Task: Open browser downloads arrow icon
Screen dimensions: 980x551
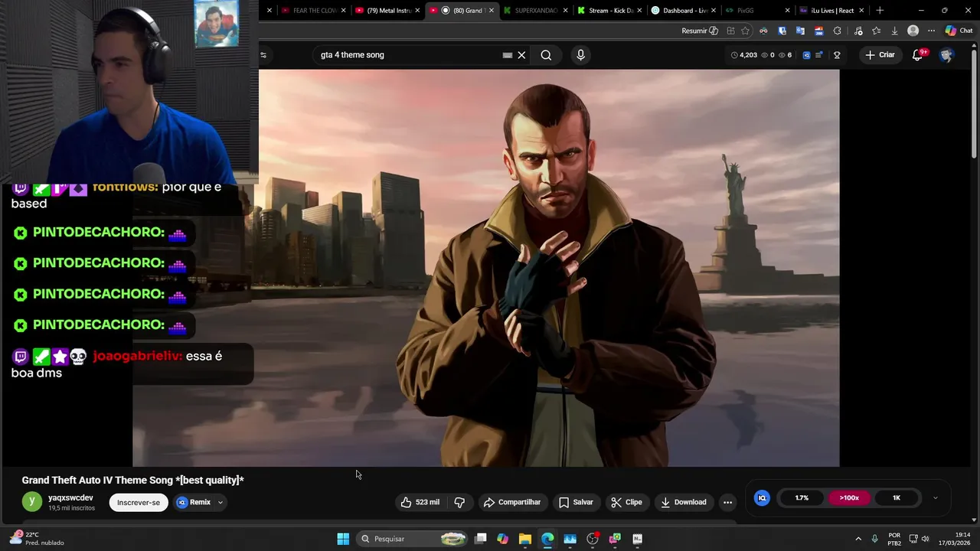Action: [894, 31]
